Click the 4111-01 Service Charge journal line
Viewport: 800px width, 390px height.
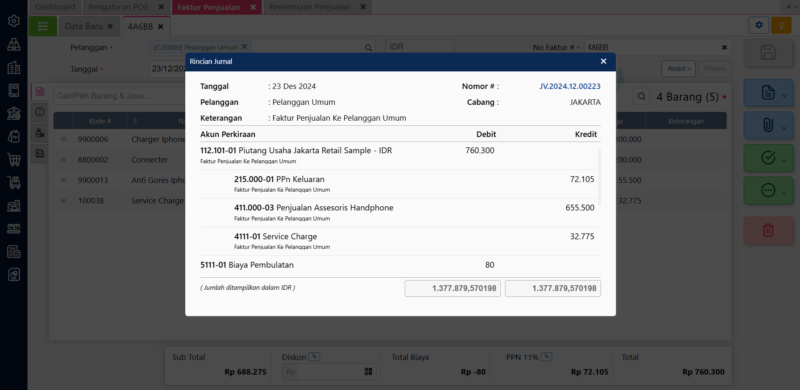tap(398, 241)
